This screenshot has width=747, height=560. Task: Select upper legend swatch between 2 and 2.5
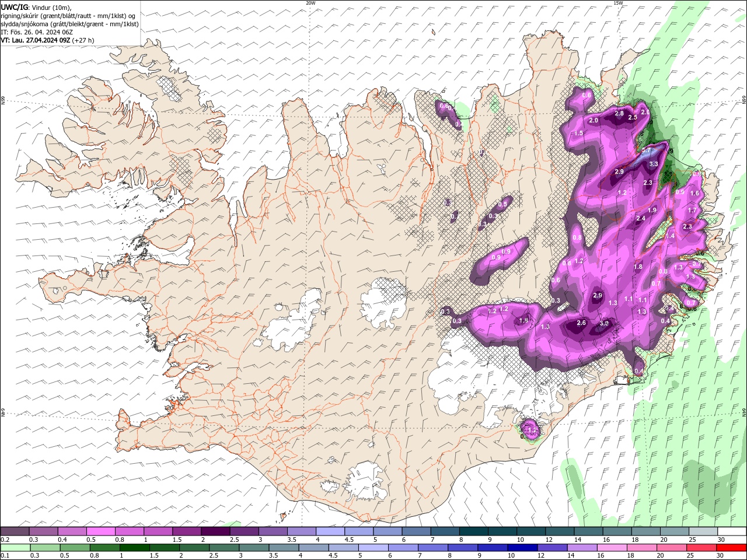(215, 531)
